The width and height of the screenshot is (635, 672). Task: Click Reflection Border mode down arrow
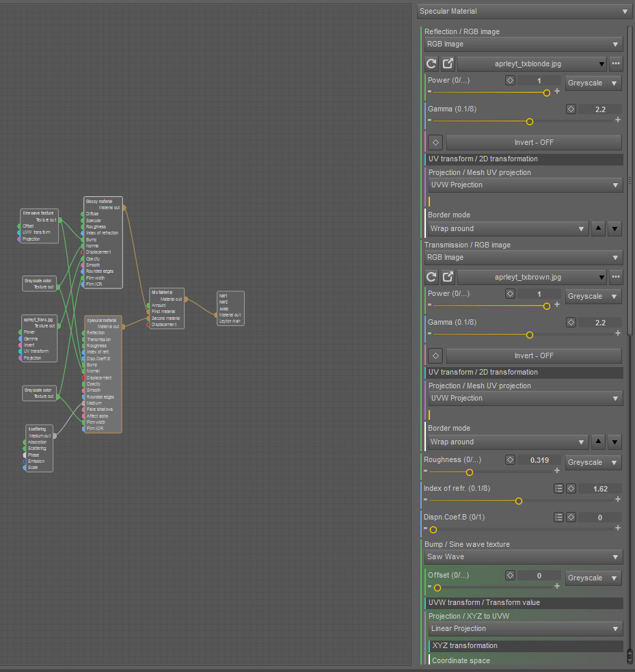click(614, 228)
